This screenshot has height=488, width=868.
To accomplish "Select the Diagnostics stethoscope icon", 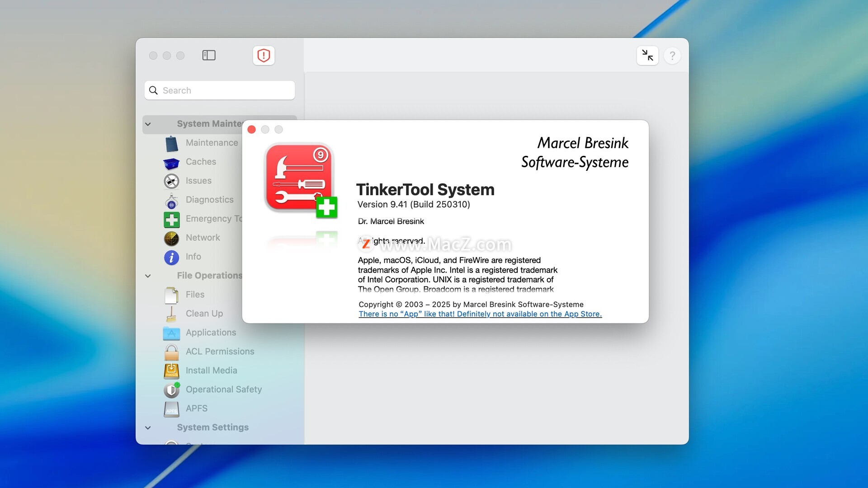I will pos(171,200).
